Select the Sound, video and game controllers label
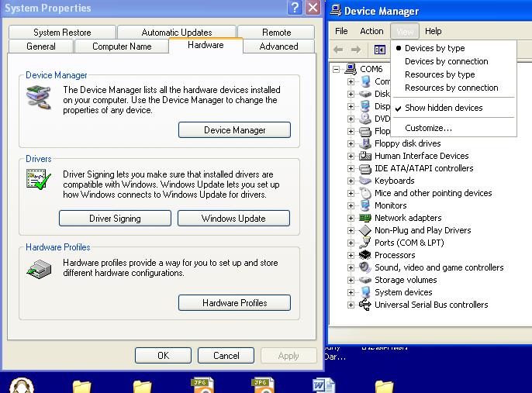This screenshot has width=532, height=393. (x=439, y=267)
